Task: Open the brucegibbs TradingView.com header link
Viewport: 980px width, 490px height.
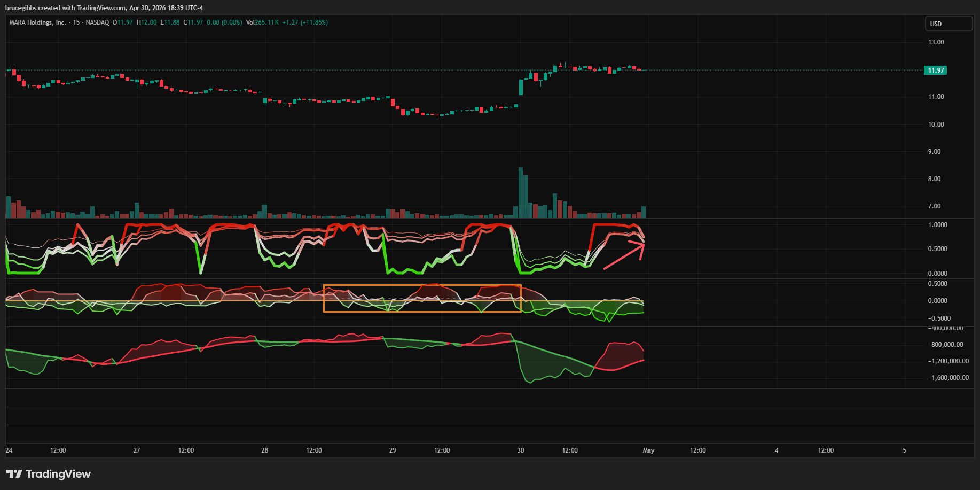Action: 104,8
